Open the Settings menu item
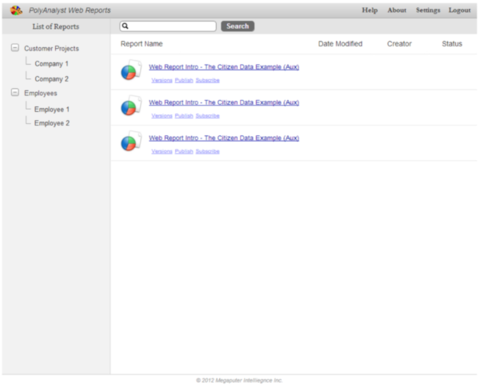 tap(428, 10)
